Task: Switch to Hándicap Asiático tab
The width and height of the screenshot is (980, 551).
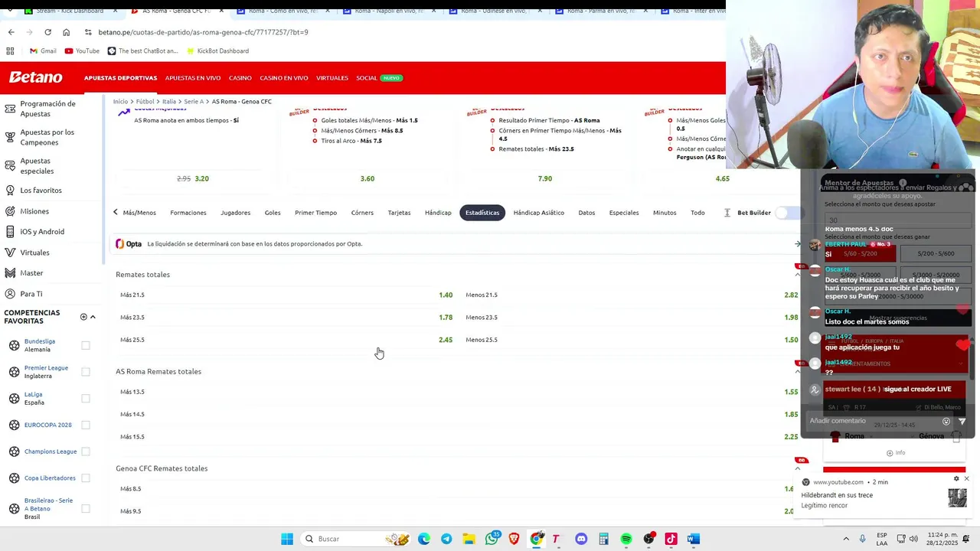Action: click(x=539, y=213)
